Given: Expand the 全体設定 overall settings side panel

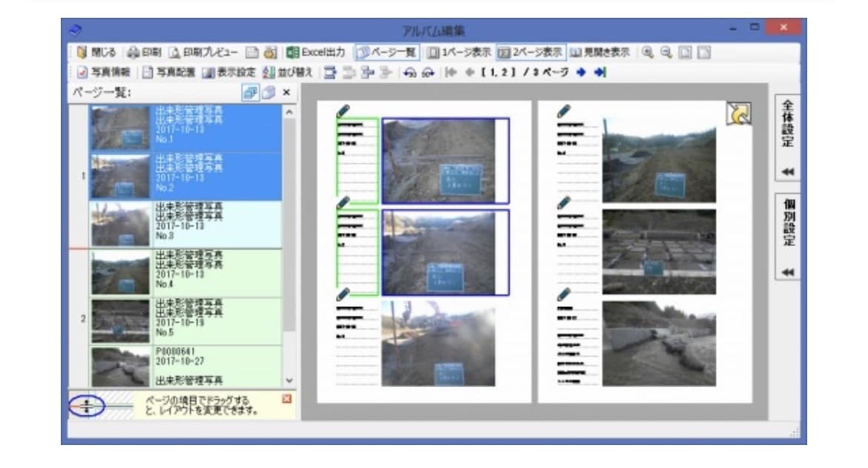Looking at the screenshot, I should pyautogui.click(x=787, y=137).
